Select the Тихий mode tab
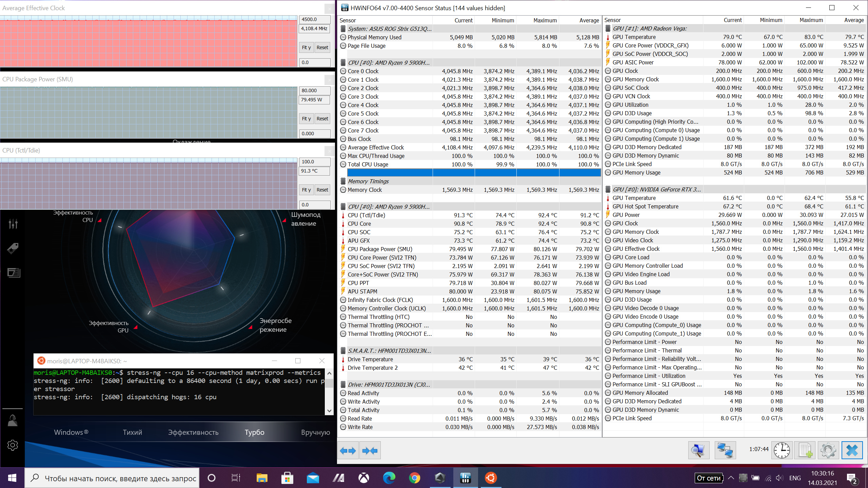This screenshot has height=488, width=868. [132, 432]
